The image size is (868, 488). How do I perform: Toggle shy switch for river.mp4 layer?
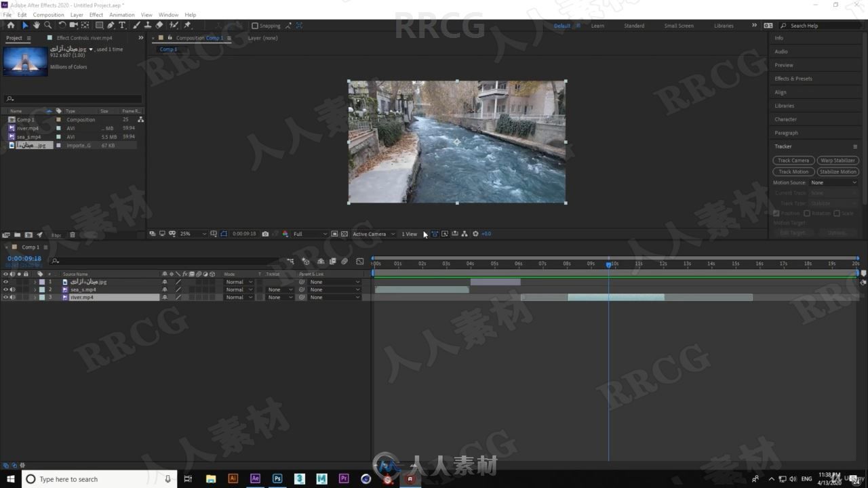[165, 298]
